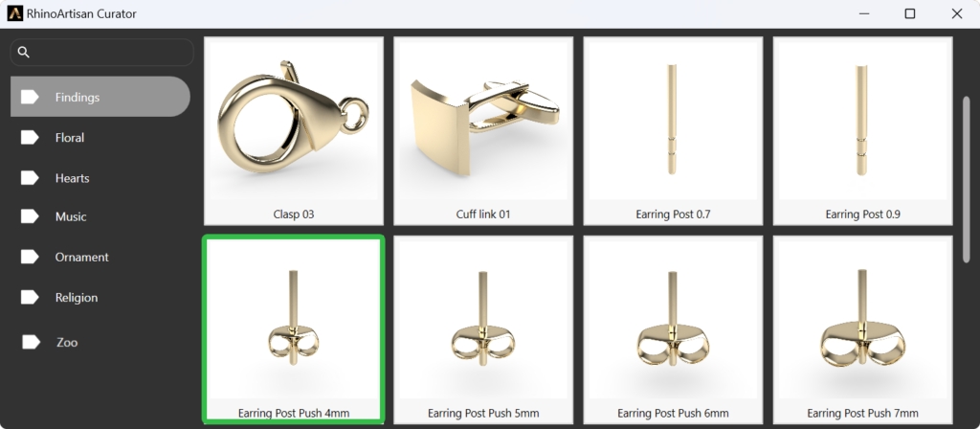Image resolution: width=980 pixels, height=429 pixels.
Task: Click the tag icon next to Zoo
Action: [32, 342]
